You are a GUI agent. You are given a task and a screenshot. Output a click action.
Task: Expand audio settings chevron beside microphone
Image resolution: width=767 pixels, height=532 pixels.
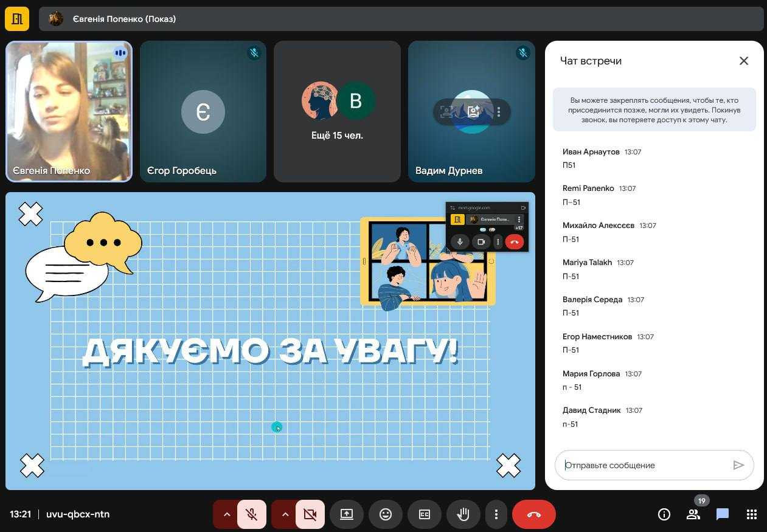(227, 514)
